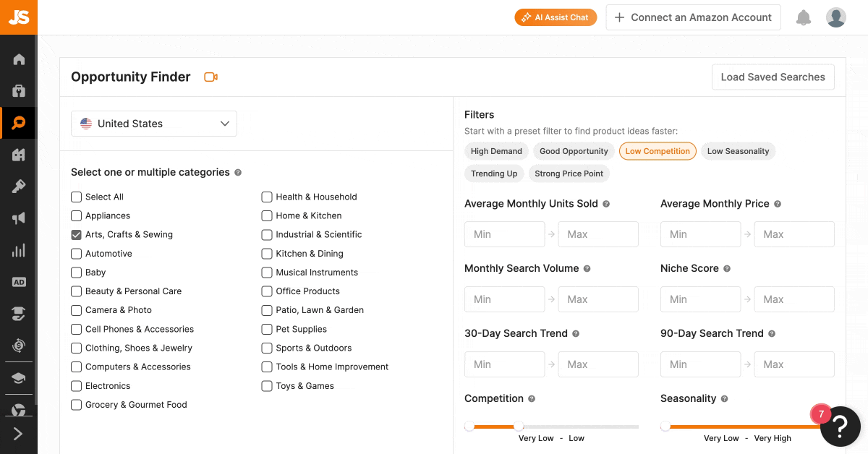Check the Select All checkbox
The width and height of the screenshot is (868, 454).
click(76, 197)
